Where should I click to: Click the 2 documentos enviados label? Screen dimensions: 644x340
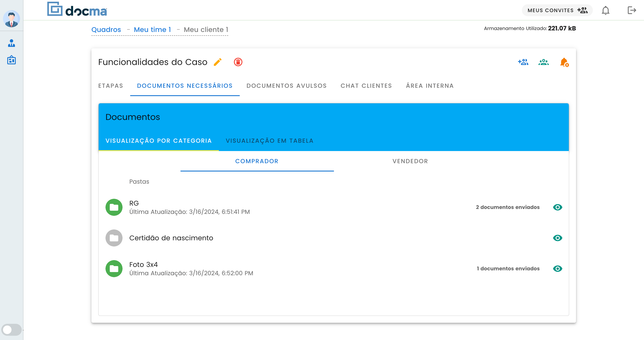click(x=508, y=207)
